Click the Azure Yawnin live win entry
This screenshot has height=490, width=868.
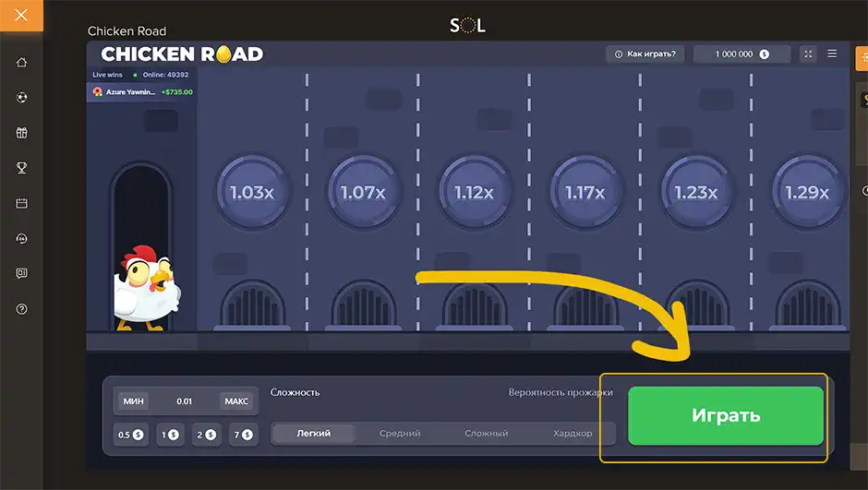[x=143, y=91]
